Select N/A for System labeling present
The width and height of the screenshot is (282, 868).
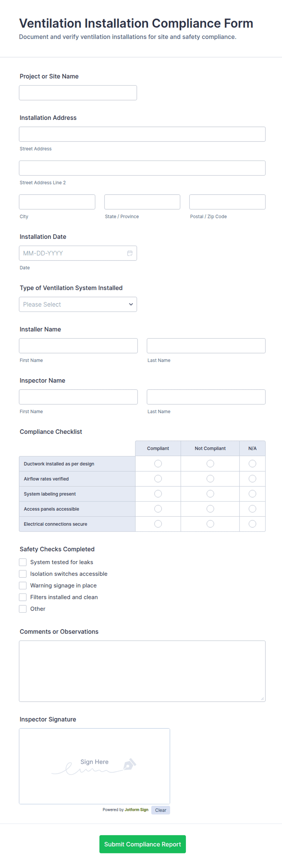coord(252,494)
